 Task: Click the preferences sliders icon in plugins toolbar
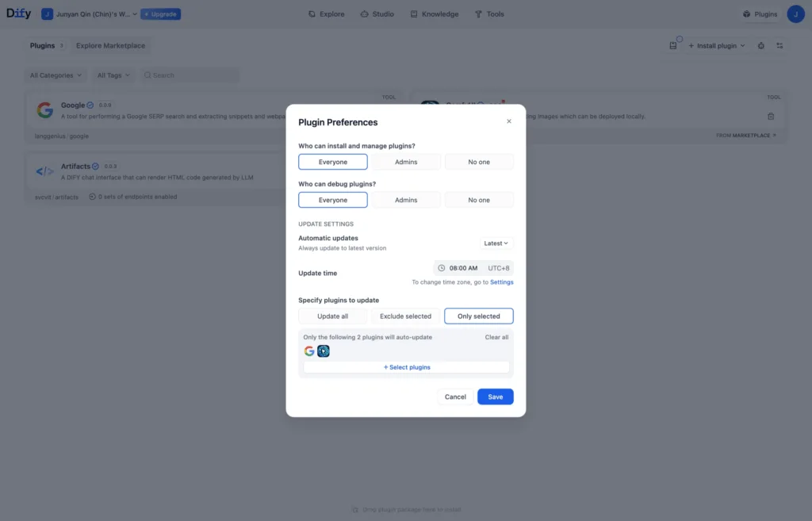[779, 46]
